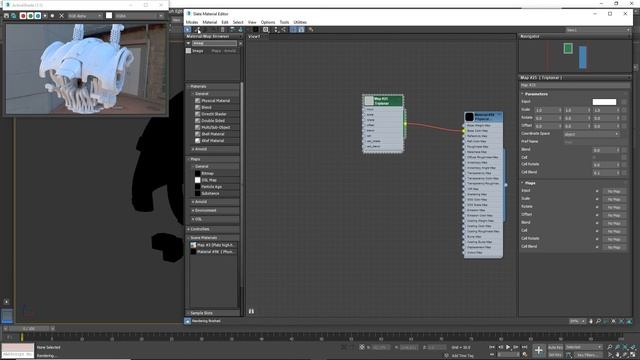Toggle red channel in ActiveShade
Screen dimensions: 640x360
coord(23,16)
